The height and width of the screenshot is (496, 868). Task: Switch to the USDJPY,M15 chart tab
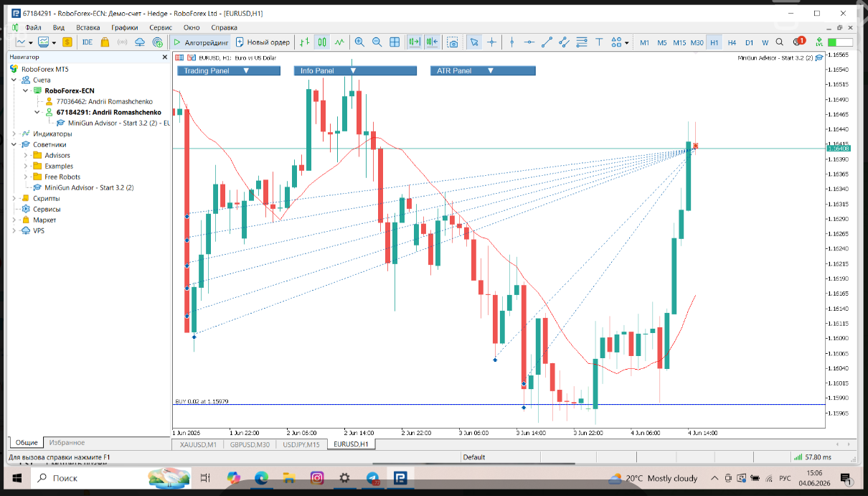(301, 444)
